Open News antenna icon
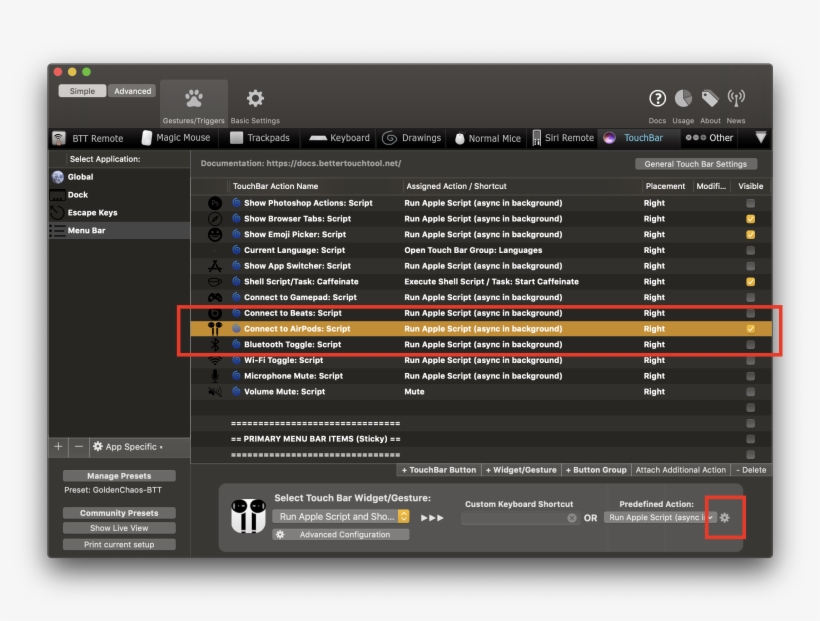The height and width of the screenshot is (621, 820). pyautogui.click(x=737, y=98)
